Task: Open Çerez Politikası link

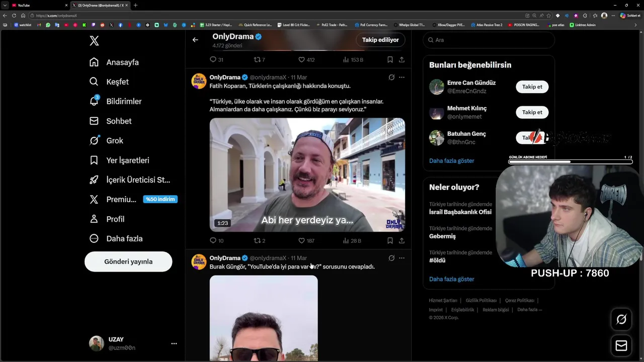Action: tap(520, 301)
